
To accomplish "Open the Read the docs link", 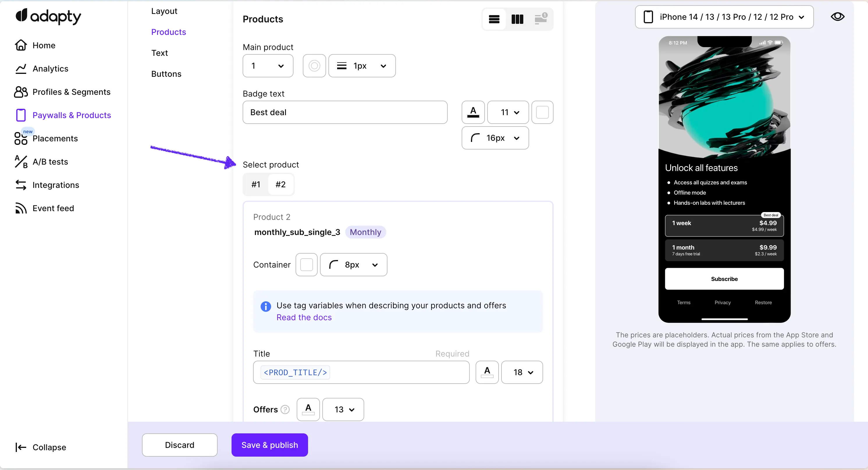I will [304, 317].
